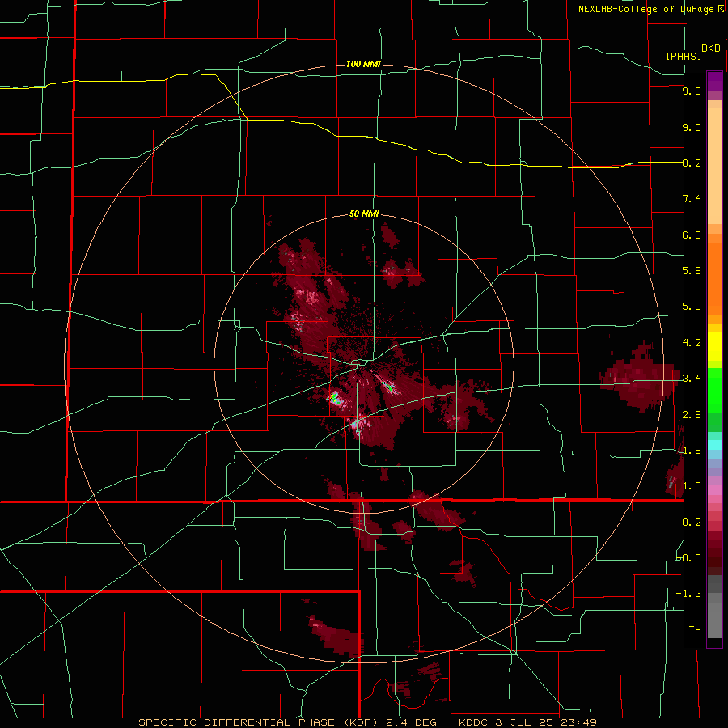Viewport: 728px width, 728px height.
Task: Click the 6.6 value on the scale
Action: pyautogui.click(x=692, y=235)
